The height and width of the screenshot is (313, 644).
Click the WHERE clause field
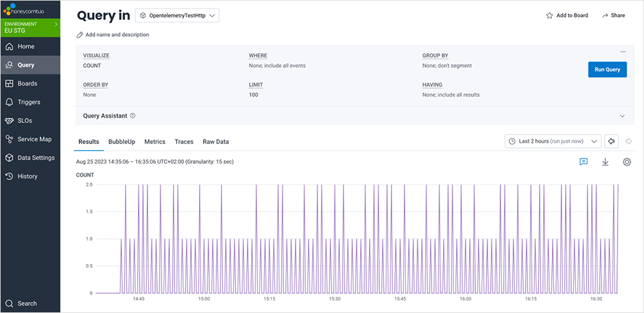pos(277,66)
